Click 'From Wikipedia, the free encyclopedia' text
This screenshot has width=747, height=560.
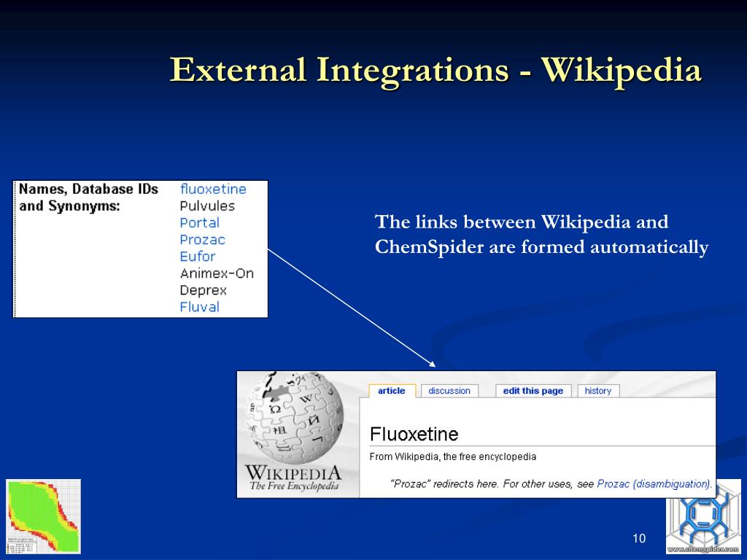(452, 456)
